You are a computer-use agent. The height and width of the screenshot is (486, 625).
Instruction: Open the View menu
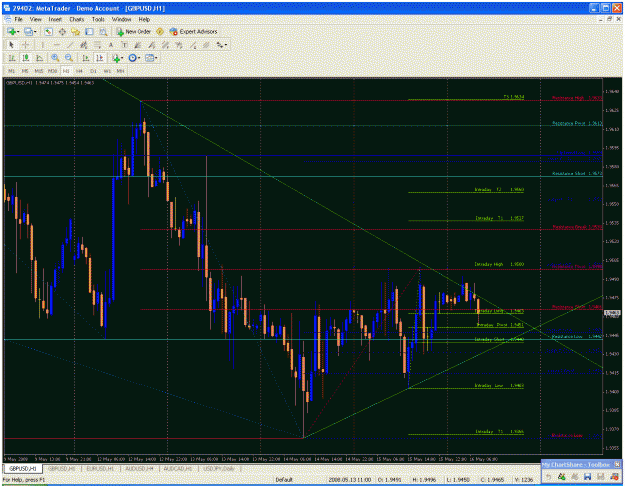point(35,19)
